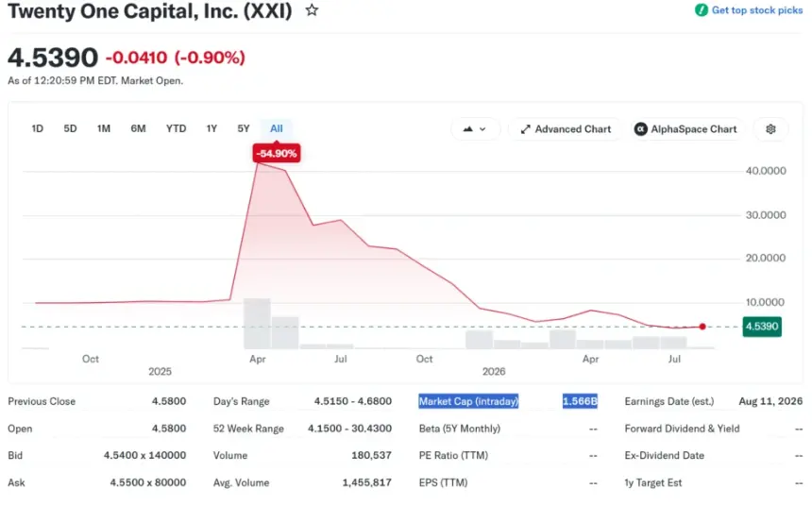
Task: Click the -0.0410 (-0.90%) price change
Action: coord(175,58)
